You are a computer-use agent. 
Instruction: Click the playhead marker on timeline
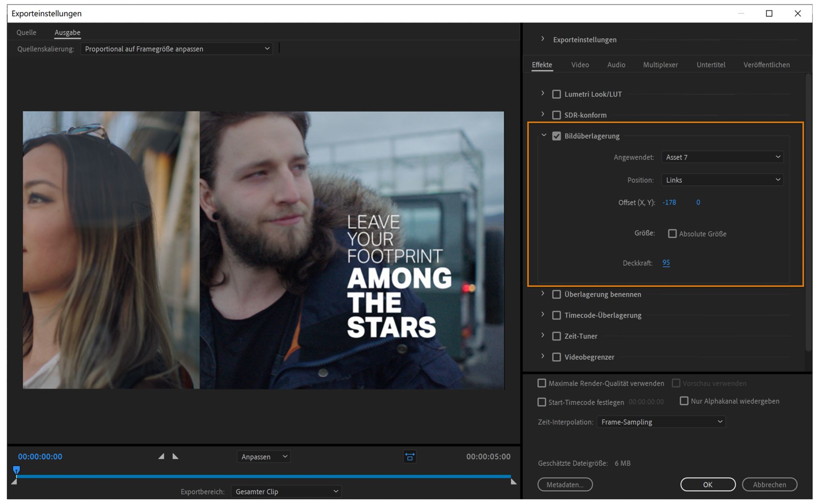tap(16, 470)
